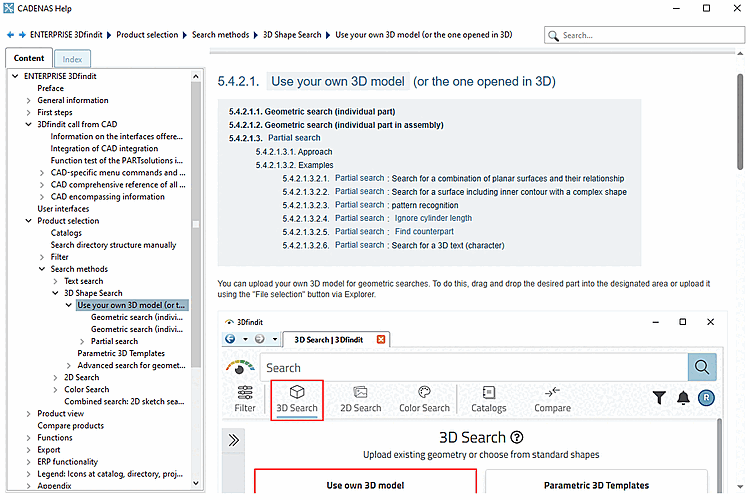Click the 3Dfindit Search text field
Viewport: 750px width, 500px height.
(x=474, y=367)
